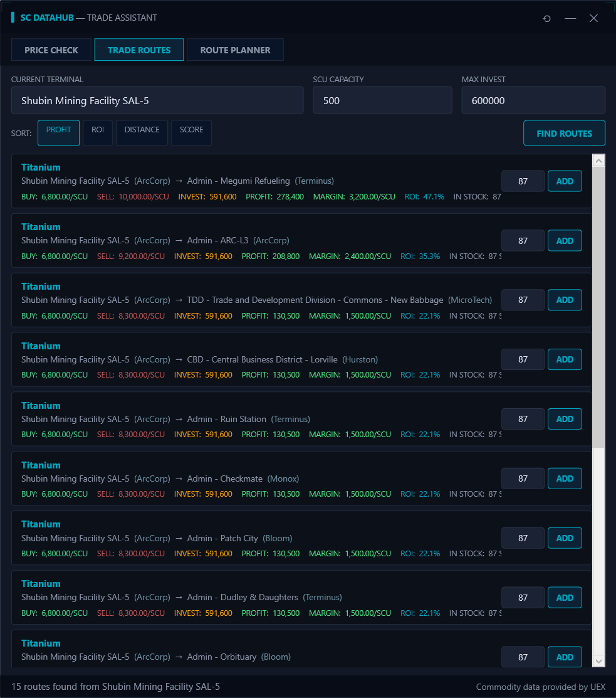Add the Checkmate route
The width and height of the screenshot is (616, 698).
click(565, 479)
